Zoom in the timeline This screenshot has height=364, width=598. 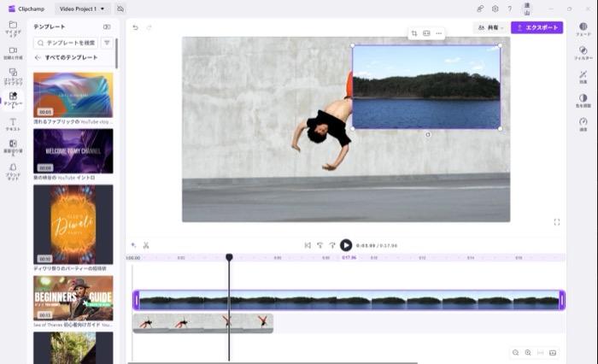point(528,353)
